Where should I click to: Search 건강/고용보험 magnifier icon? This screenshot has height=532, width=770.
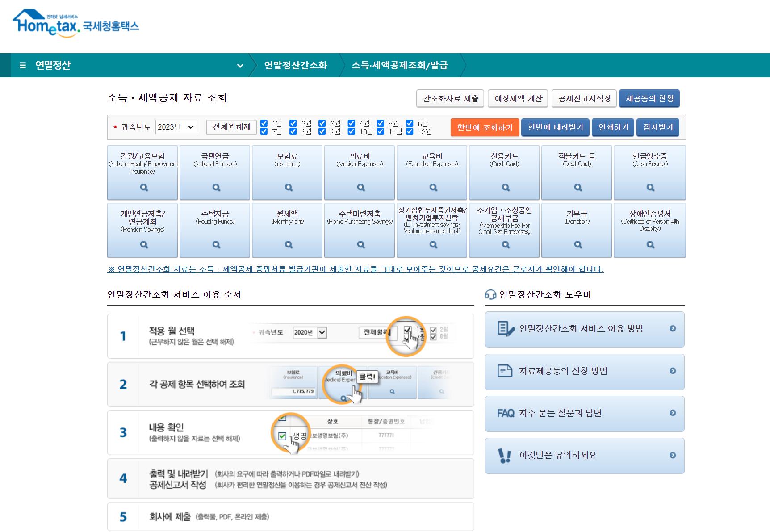(144, 188)
